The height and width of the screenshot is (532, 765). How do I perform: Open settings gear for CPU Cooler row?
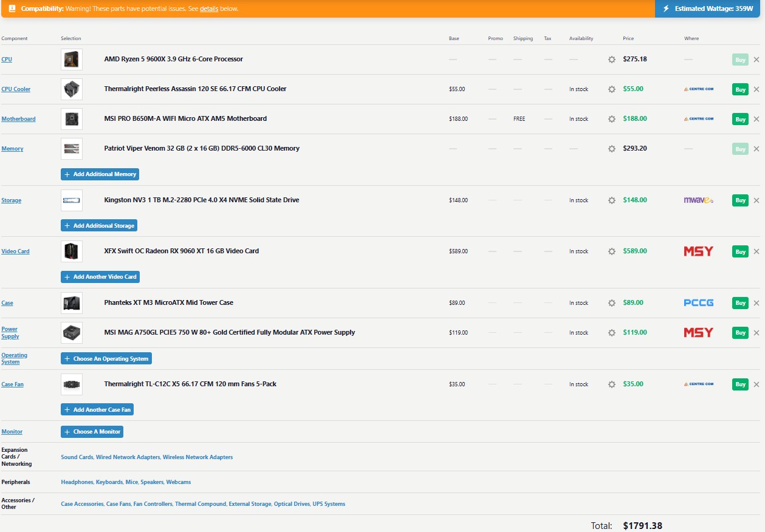(612, 89)
